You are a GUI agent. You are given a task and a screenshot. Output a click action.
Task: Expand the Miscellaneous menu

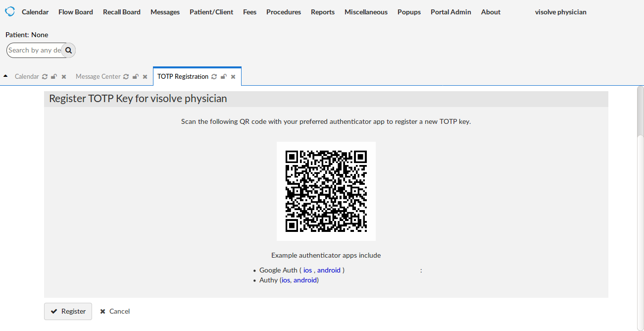[366, 12]
